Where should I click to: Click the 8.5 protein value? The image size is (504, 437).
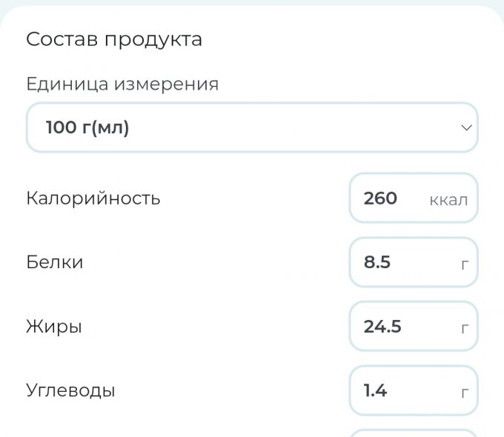[x=377, y=262]
